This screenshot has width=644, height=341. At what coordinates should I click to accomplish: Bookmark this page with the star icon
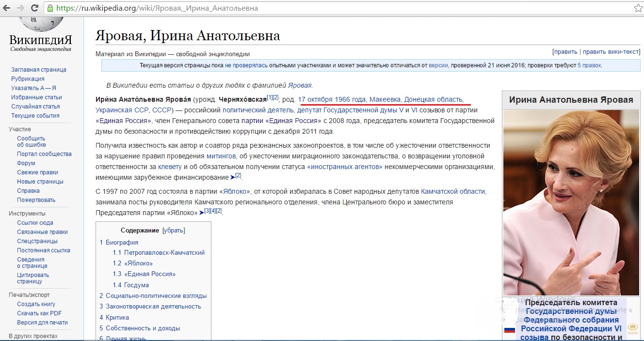click(x=638, y=8)
